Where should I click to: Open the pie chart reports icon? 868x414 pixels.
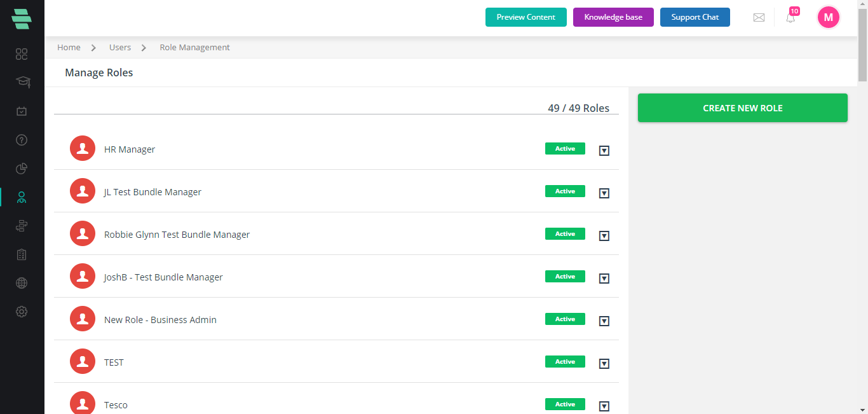click(x=22, y=169)
